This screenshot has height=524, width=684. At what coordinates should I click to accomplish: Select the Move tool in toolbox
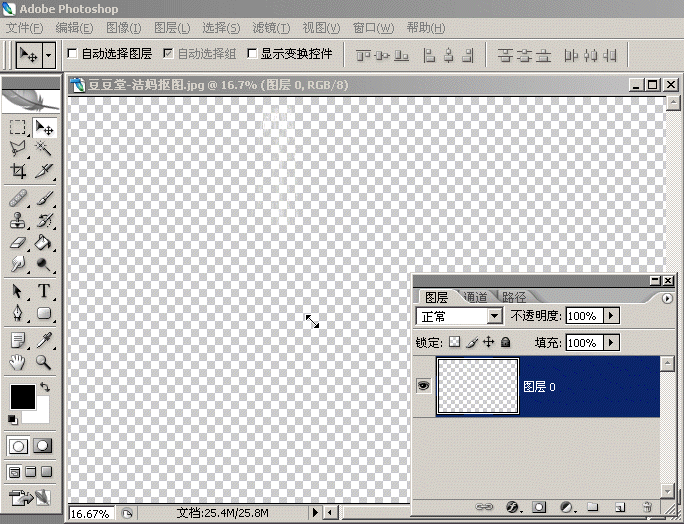(44, 127)
